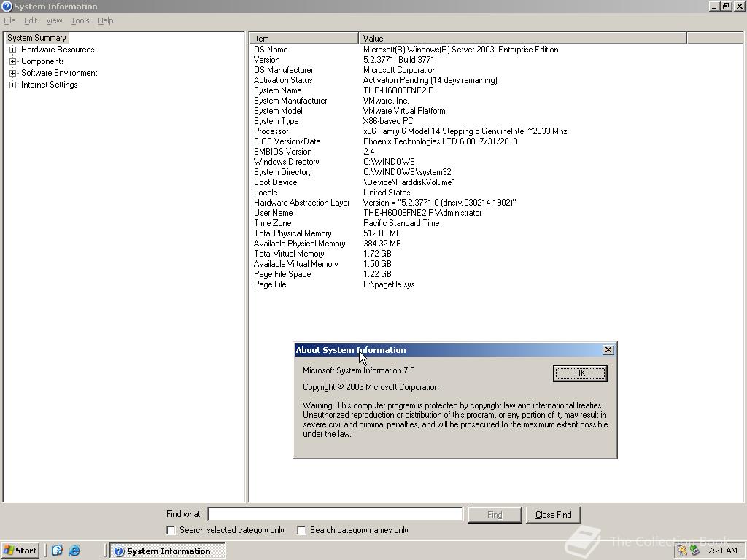Click the Show Desktop quick launch icon
Screen dimensions: 747x560
point(57,551)
